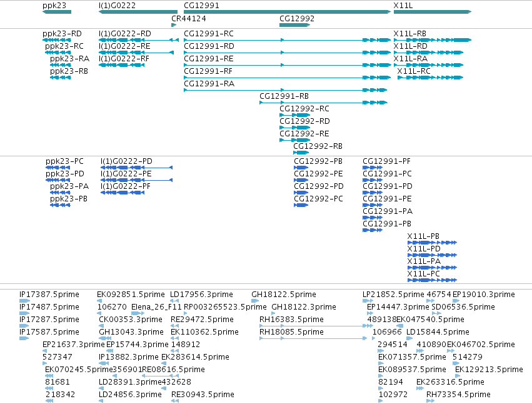532x404 pixels.
Task: Select protein X11L-PC
Action: pyautogui.click(x=424, y=275)
